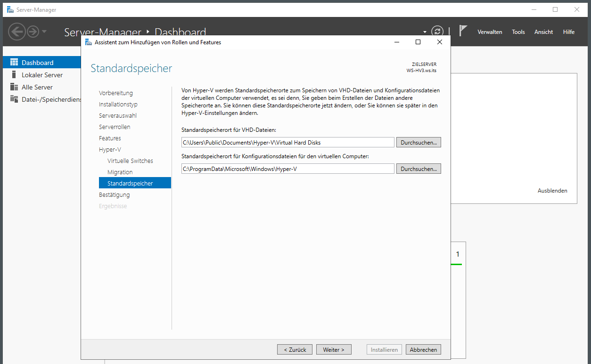This screenshot has width=591, height=364.
Task: Go to Serverauswahl wizard step
Action: [x=118, y=116]
